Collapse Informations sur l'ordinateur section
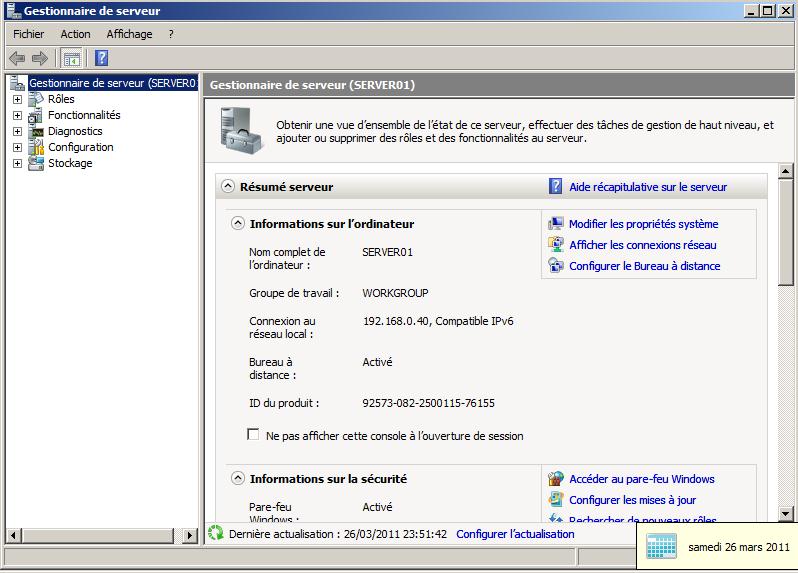The width and height of the screenshot is (798, 573). pyautogui.click(x=238, y=223)
